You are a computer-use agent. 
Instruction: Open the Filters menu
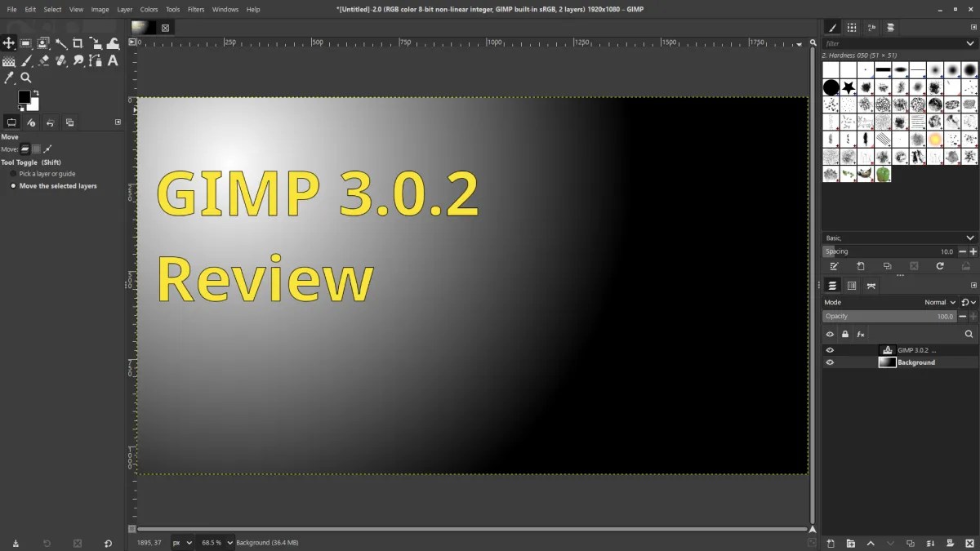(x=196, y=9)
